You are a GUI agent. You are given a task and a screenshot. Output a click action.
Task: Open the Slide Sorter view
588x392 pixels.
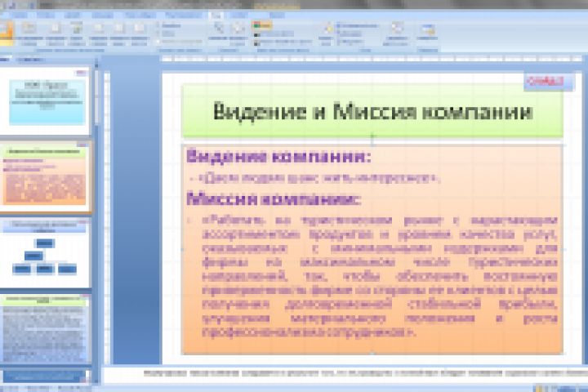click(x=29, y=33)
